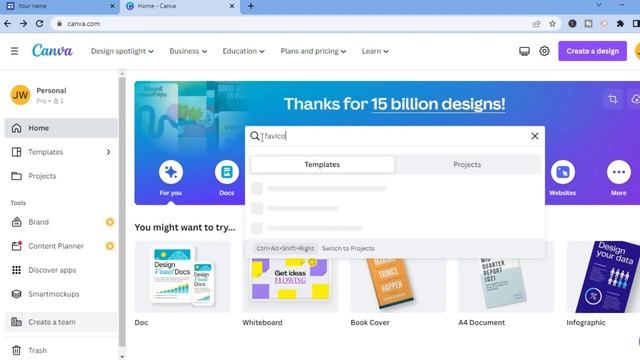The image size is (640, 360).
Task: Open a new browser tab
Action: point(251,6)
